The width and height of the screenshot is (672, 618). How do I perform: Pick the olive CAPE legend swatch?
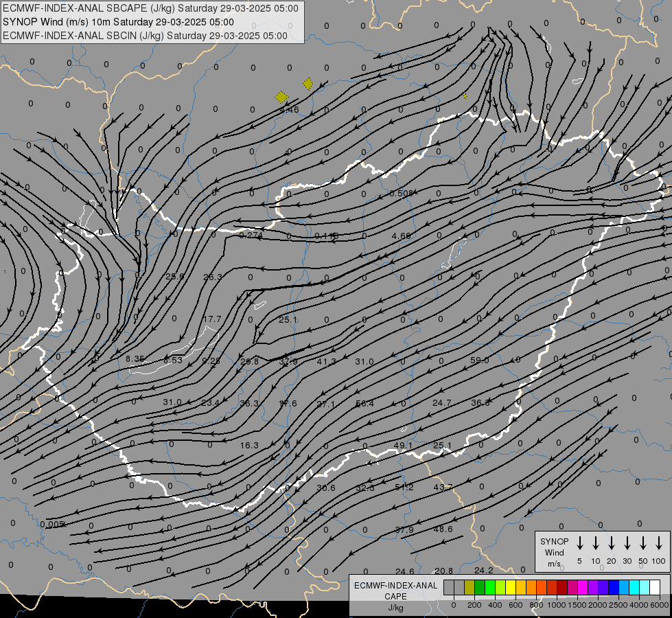(x=470, y=587)
